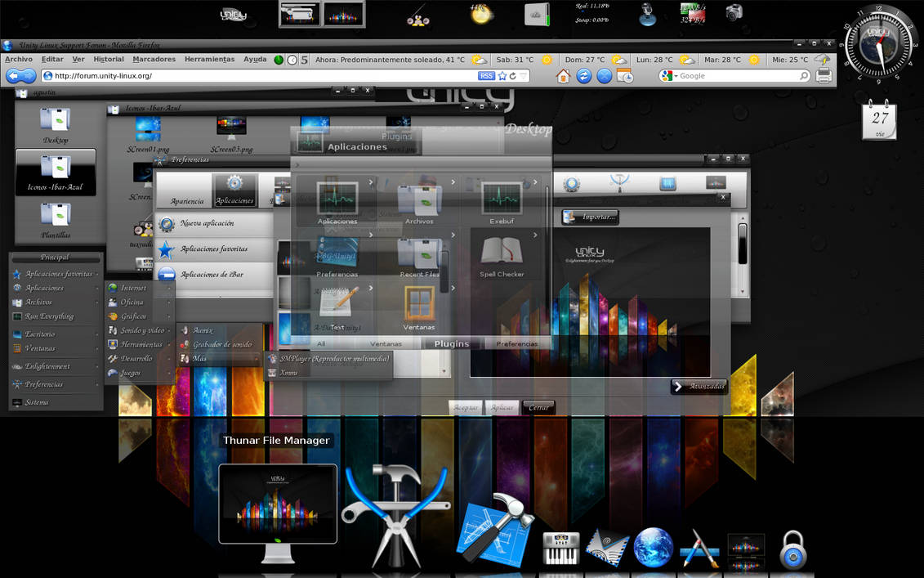Open the Spell Checker plugin icon
This screenshot has width=924, height=578.
(502, 256)
